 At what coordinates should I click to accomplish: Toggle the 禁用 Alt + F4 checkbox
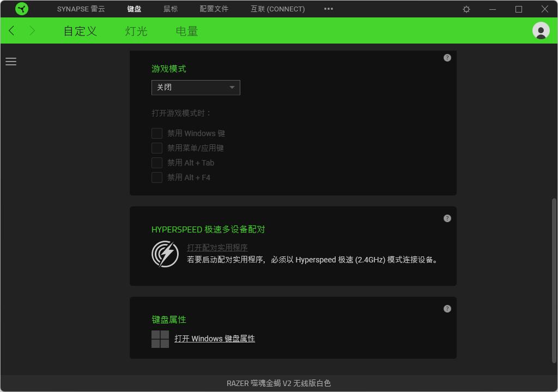pos(157,177)
